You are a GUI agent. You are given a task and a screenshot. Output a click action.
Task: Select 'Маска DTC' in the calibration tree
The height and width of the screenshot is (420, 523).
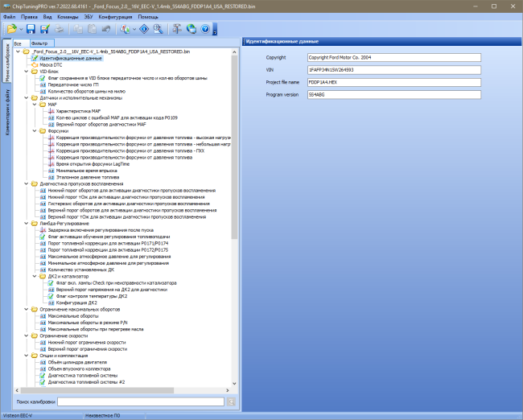(47, 65)
